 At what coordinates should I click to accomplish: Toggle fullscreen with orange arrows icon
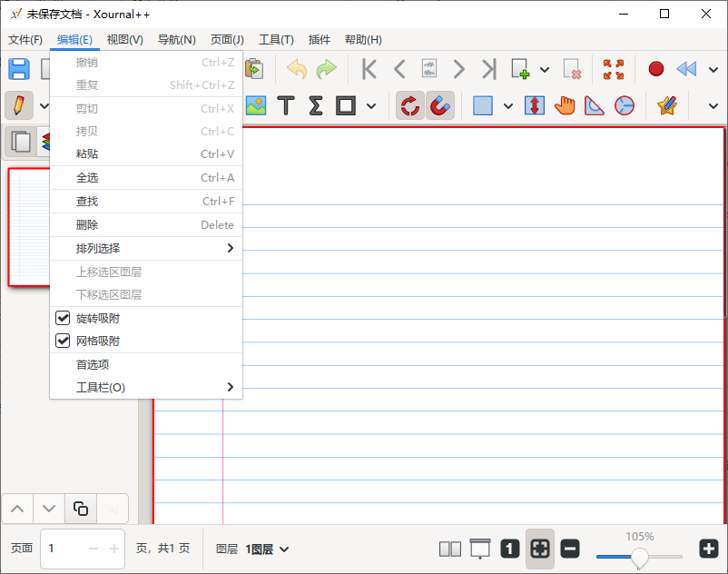[x=614, y=69]
